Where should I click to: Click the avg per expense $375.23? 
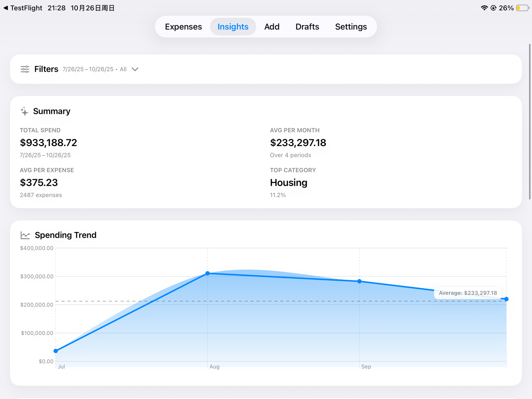39,183
